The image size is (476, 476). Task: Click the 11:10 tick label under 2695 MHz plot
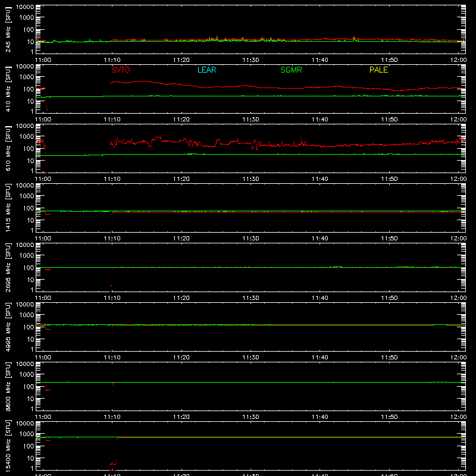(x=112, y=298)
